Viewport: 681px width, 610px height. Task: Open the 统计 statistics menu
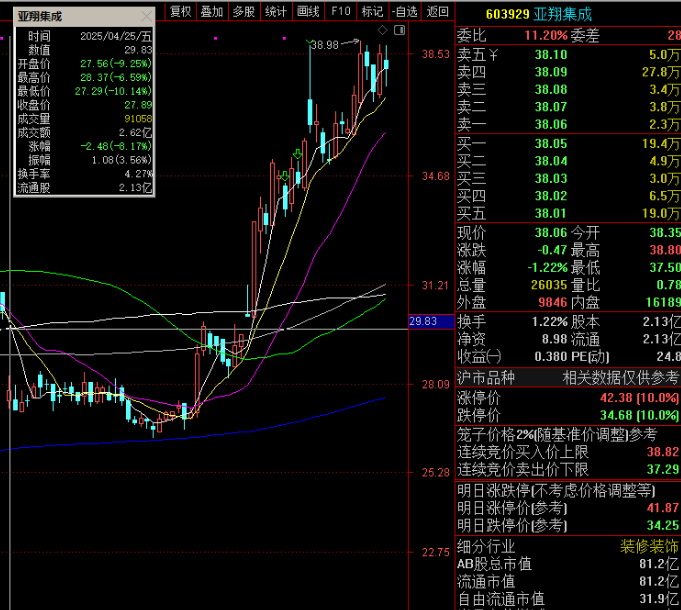click(276, 11)
